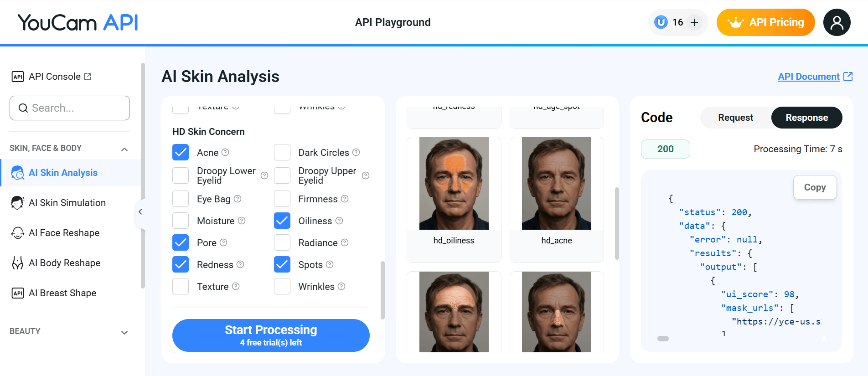Enable the Radiance checkbox
Screen dimensions: 868x376
(x=282, y=242)
